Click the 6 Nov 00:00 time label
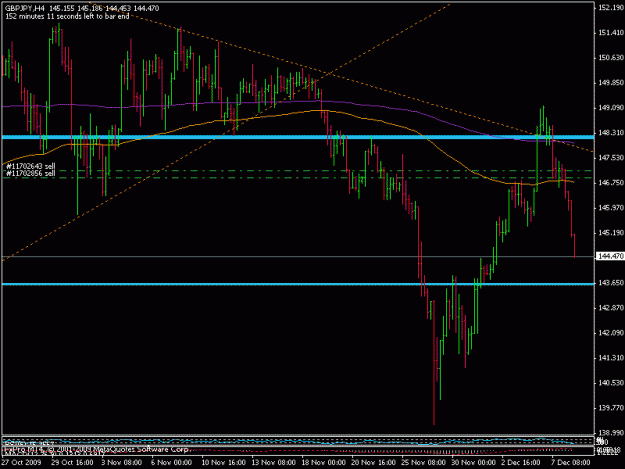 tap(171, 463)
